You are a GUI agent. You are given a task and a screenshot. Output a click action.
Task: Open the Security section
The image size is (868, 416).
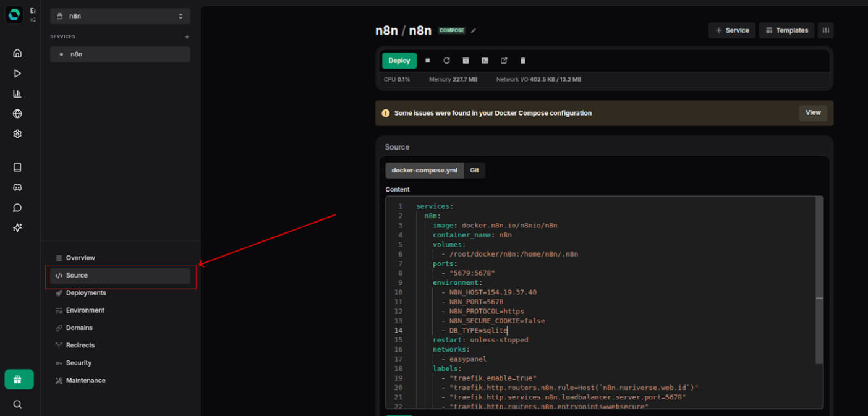tap(120, 363)
